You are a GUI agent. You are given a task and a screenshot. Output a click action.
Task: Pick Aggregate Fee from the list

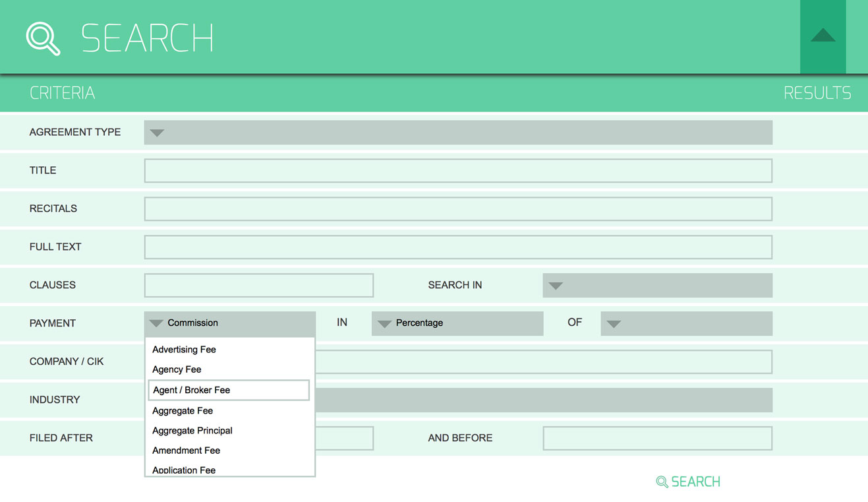pyautogui.click(x=183, y=411)
